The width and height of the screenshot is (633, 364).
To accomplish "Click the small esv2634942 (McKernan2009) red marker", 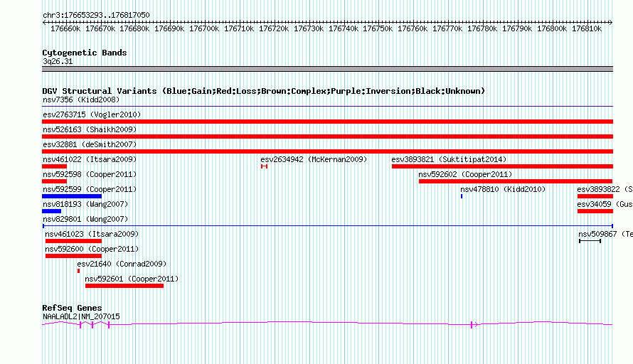I will (264, 166).
